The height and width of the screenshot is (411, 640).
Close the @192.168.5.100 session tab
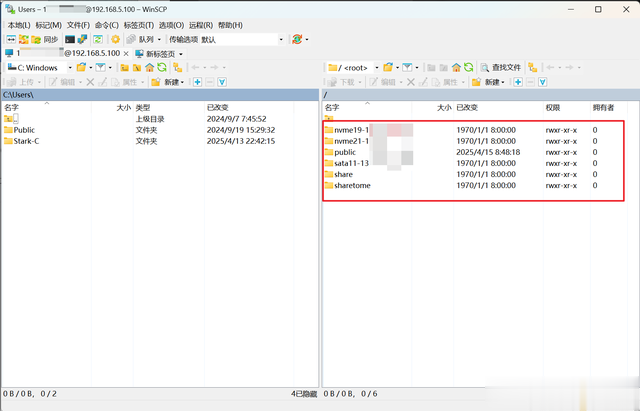(126, 54)
